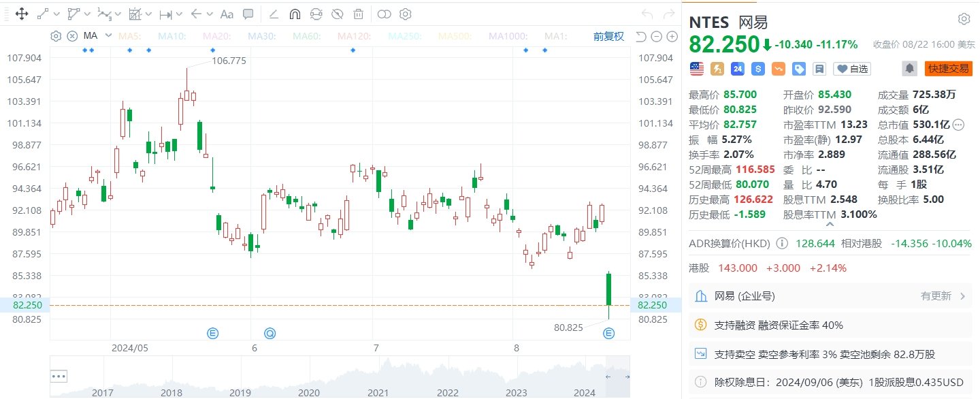Expand the range tool dropdown arrow
The height and width of the screenshot is (399, 980).
180,14
